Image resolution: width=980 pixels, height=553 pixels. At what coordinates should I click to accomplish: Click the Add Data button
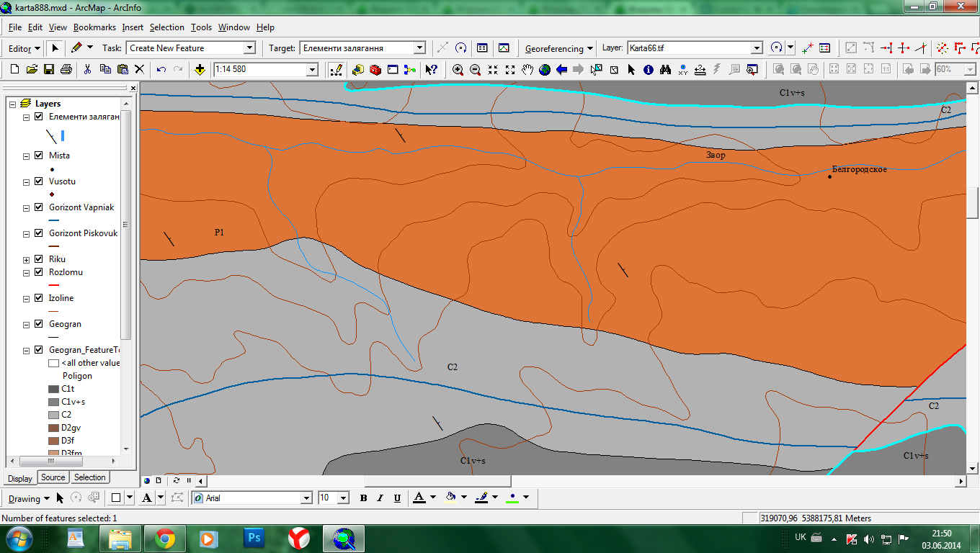[200, 70]
